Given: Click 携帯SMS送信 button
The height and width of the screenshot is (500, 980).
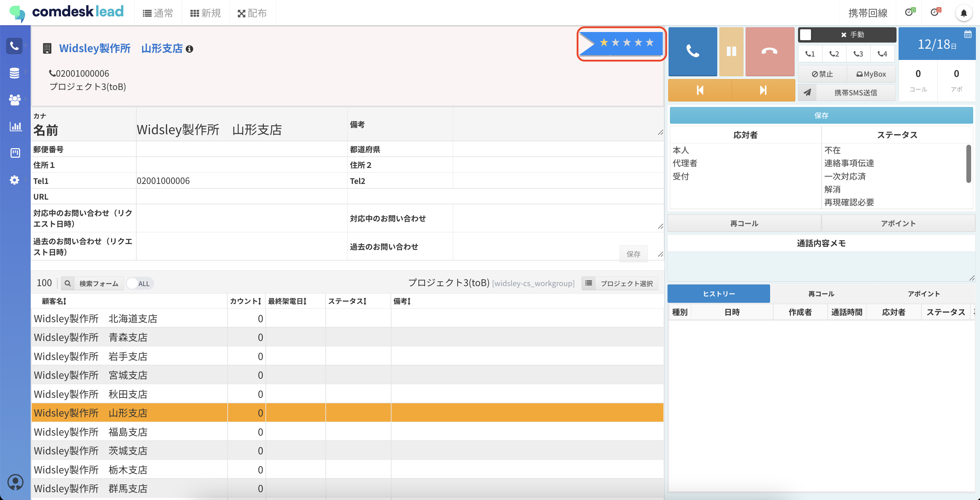Looking at the screenshot, I should pyautogui.click(x=855, y=93).
